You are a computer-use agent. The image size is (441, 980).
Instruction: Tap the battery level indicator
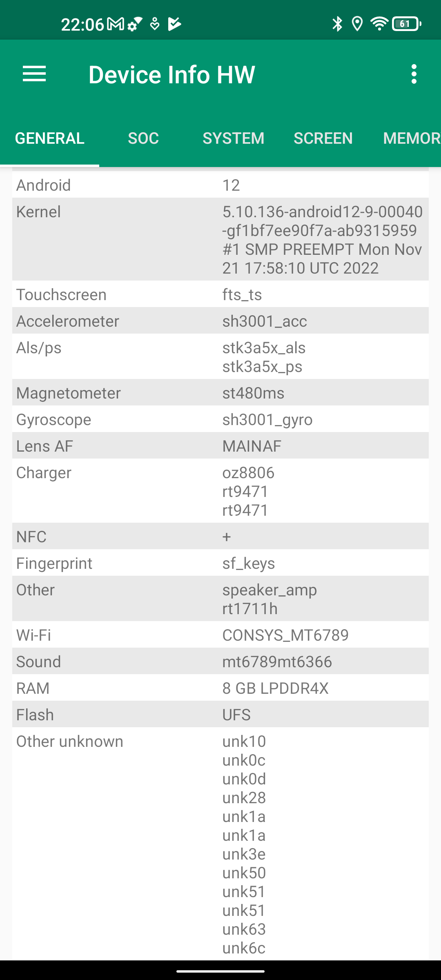click(406, 24)
